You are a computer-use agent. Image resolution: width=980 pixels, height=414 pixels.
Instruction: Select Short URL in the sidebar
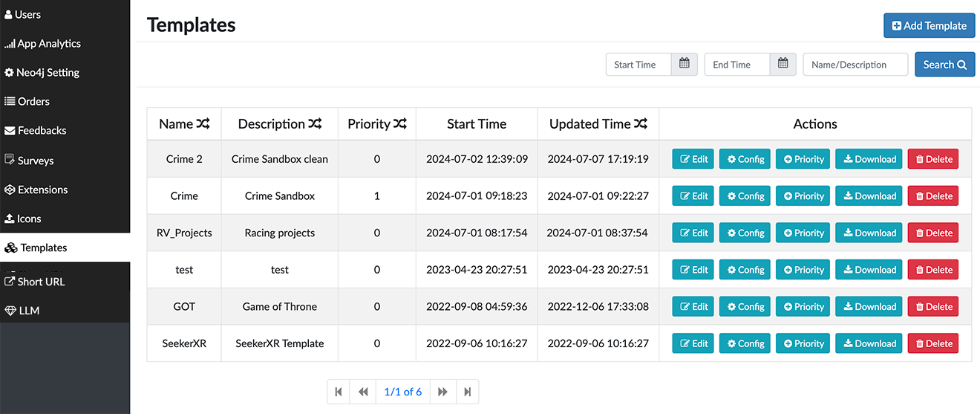(x=40, y=282)
